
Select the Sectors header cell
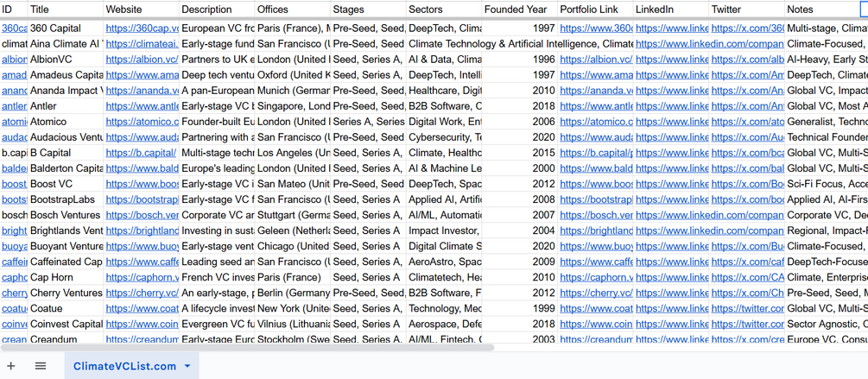444,9
